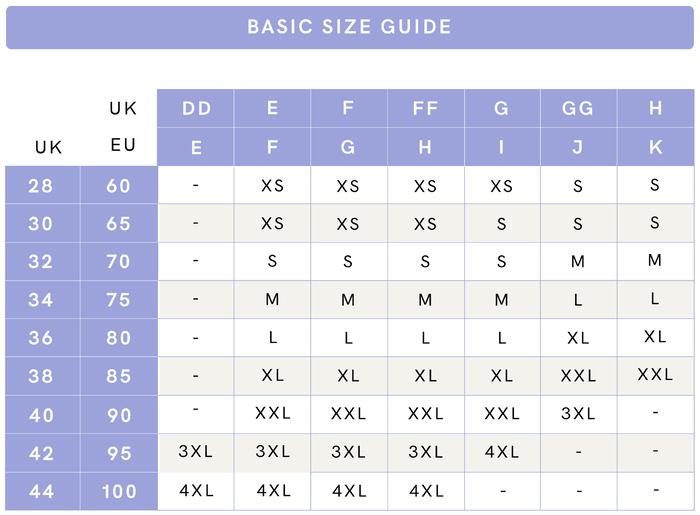Select the UK 36 band row header
Image resolution: width=700 pixels, height=515 pixels.
[42, 338]
